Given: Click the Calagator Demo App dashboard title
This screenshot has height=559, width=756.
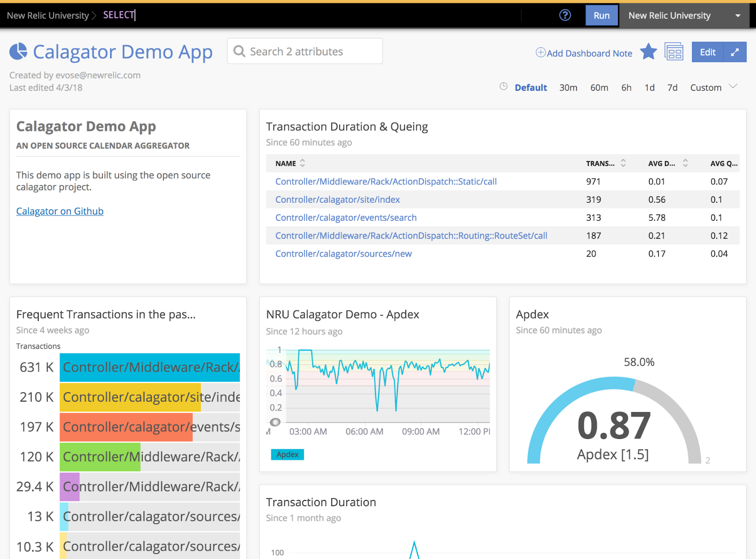Looking at the screenshot, I should pyautogui.click(x=123, y=52).
